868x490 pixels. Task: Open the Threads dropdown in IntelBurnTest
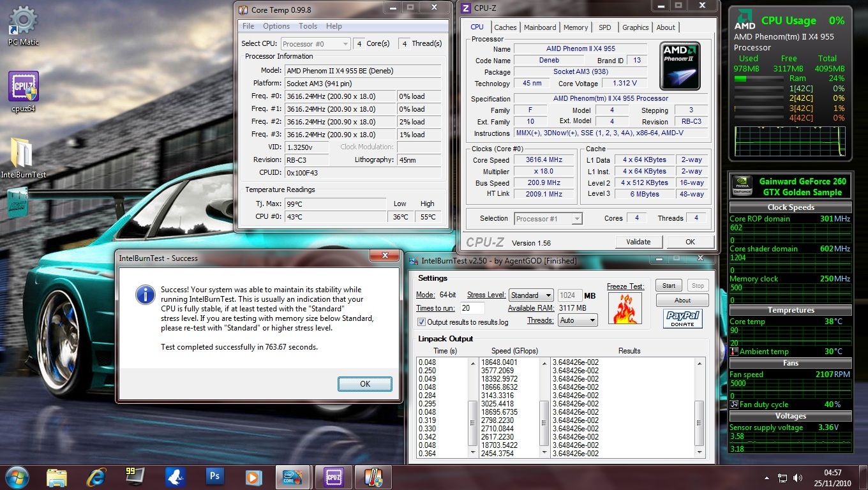(x=578, y=320)
